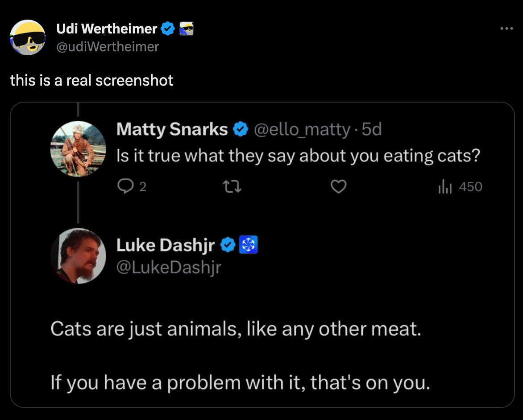The height and width of the screenshot is (420, 523).
Task: Click the @ello_matty handle
Action: [x=302, y=130]
